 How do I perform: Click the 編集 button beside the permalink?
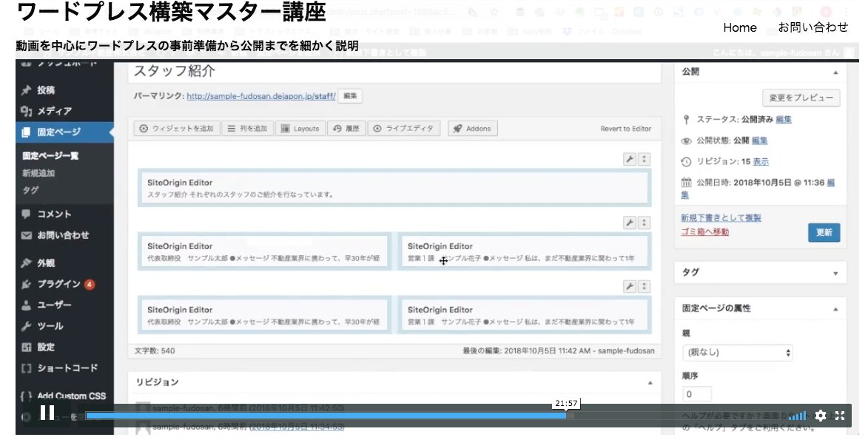tap(350, 95)
